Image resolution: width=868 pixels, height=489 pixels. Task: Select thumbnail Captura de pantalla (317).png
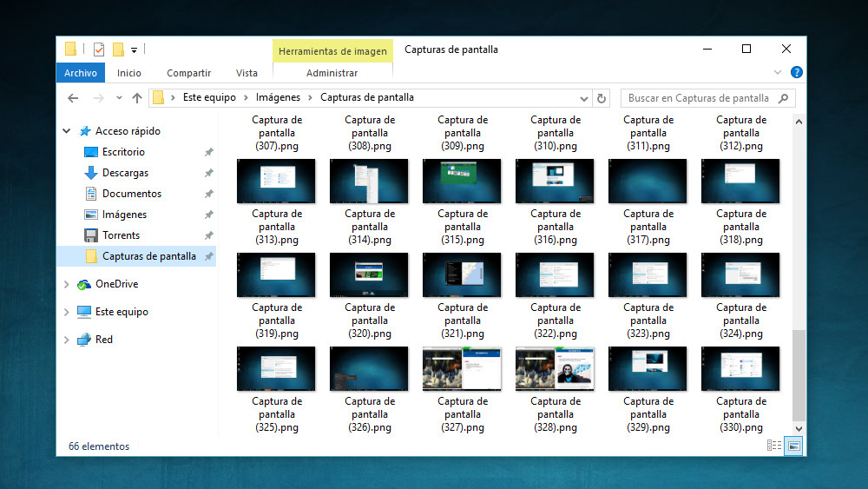coord(648,181)
